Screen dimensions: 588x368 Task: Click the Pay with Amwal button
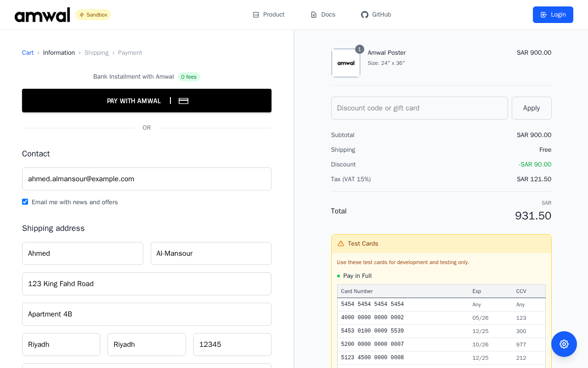click(x=147, y=101)
